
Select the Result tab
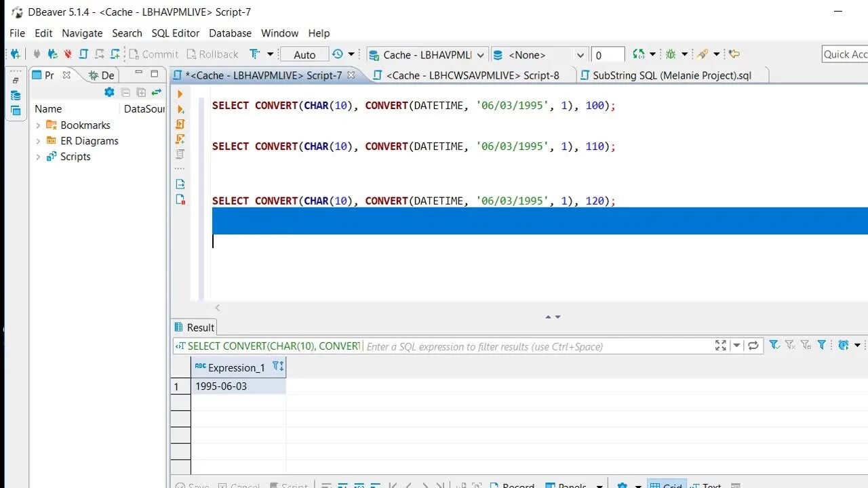[194, 327]
